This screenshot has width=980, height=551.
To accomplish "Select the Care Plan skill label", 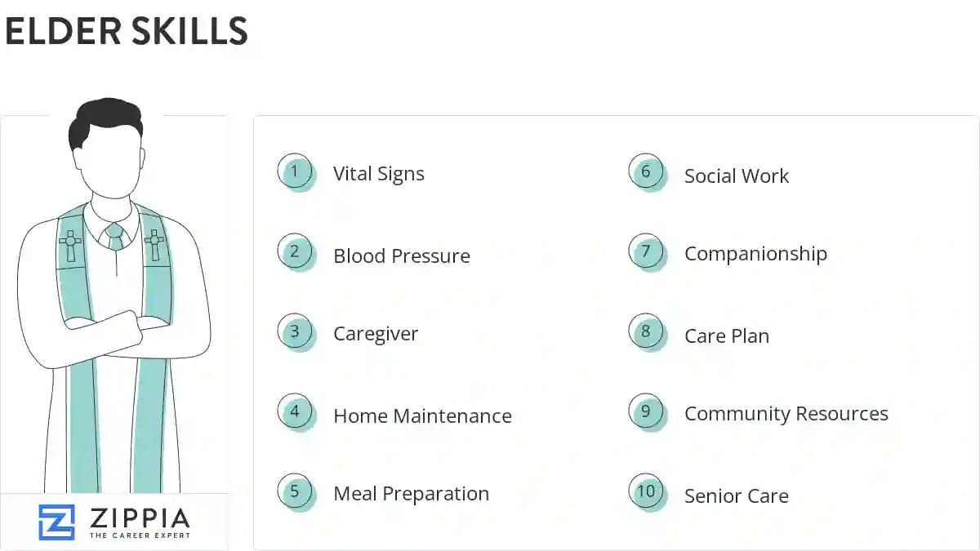I will 727,336.
